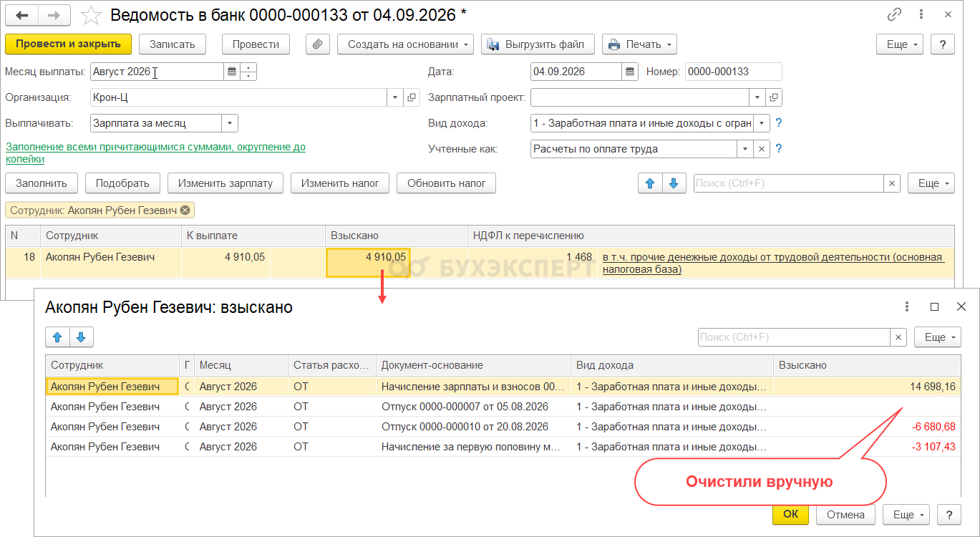Open the взыскано dialog three-dot menu
This screenshot has height=537, width=980.
click(x=907, y=306)
